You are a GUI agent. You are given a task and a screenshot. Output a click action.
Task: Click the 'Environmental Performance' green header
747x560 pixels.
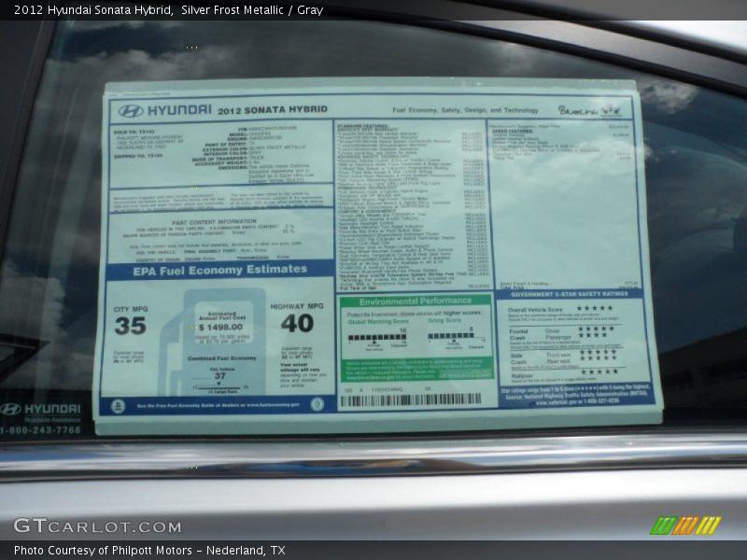tap(415, 301)
